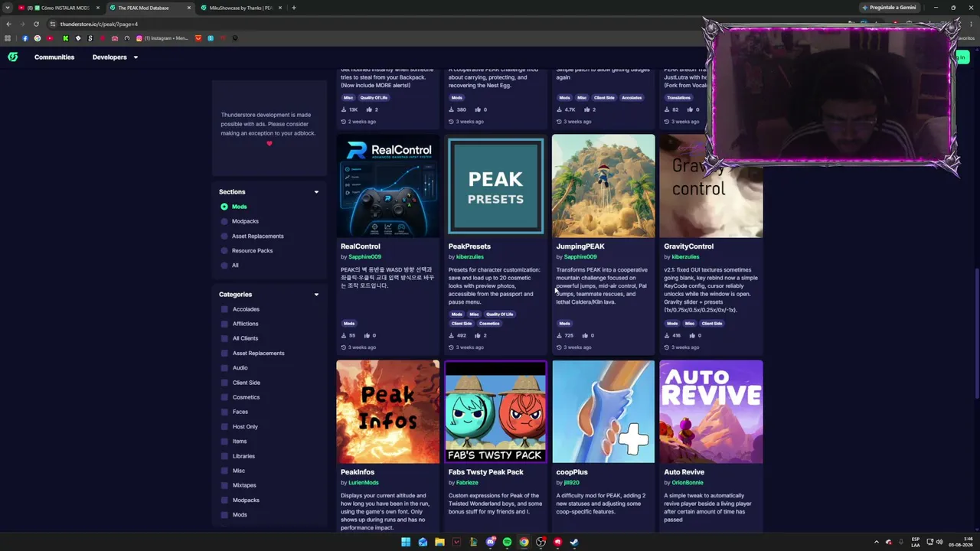Switch to MikuShowcase by Thanks tab

pos(240,8)
